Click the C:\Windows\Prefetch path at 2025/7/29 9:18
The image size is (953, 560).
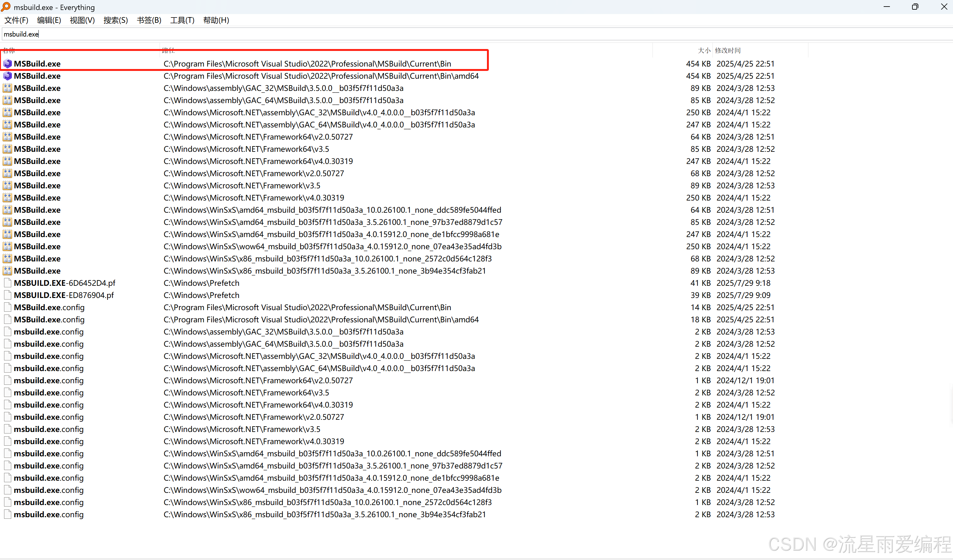tap(201, 283)
